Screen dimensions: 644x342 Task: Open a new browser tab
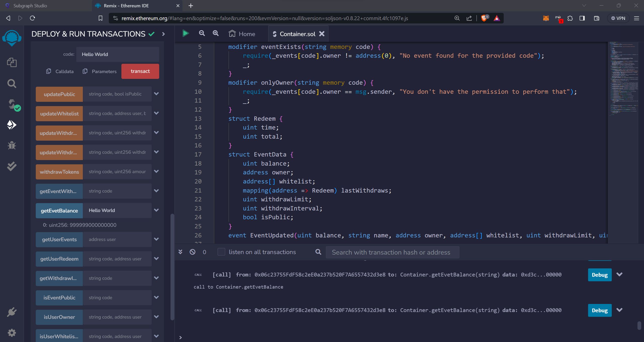point(191,6)
